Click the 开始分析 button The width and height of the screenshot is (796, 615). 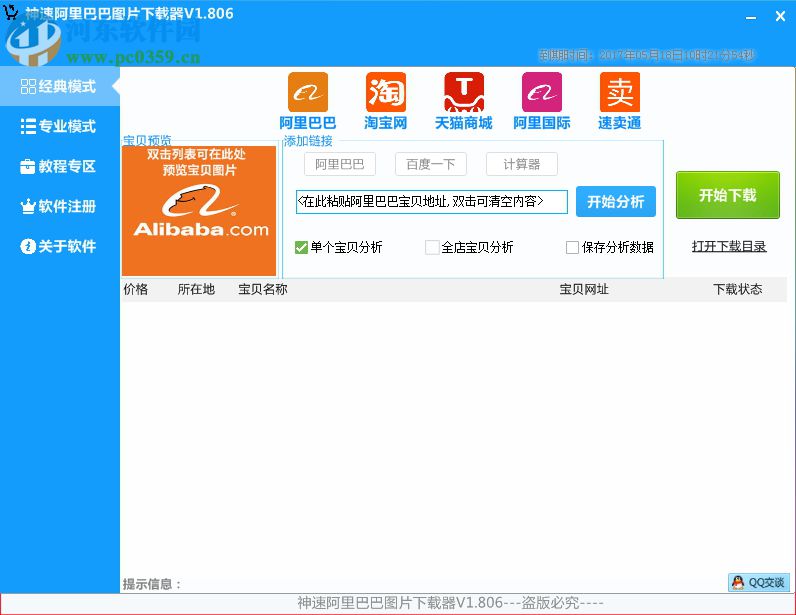click(616, 202)
